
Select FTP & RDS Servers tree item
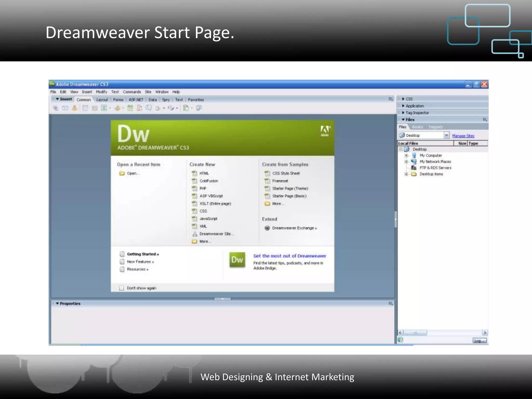(x=435, y=168)
